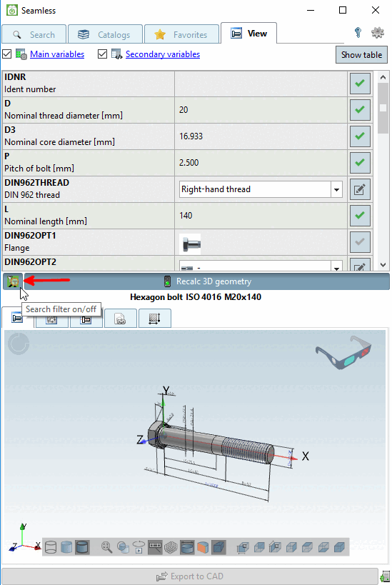Switch to the Catalogs tab

(105, 34)
